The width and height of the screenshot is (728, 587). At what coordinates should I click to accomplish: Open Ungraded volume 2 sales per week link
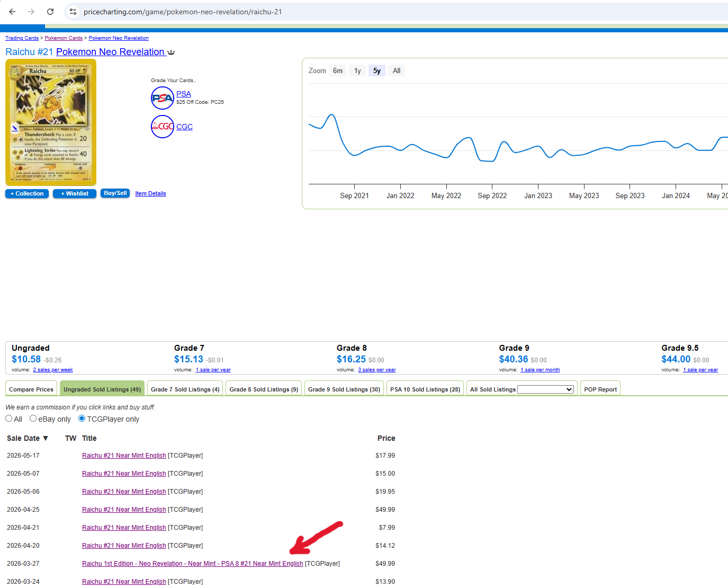pyautogui.click(x=53, y=370)
